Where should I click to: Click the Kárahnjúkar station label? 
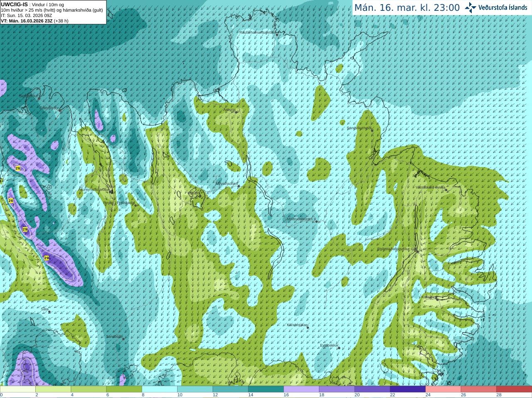pos(297,325)
